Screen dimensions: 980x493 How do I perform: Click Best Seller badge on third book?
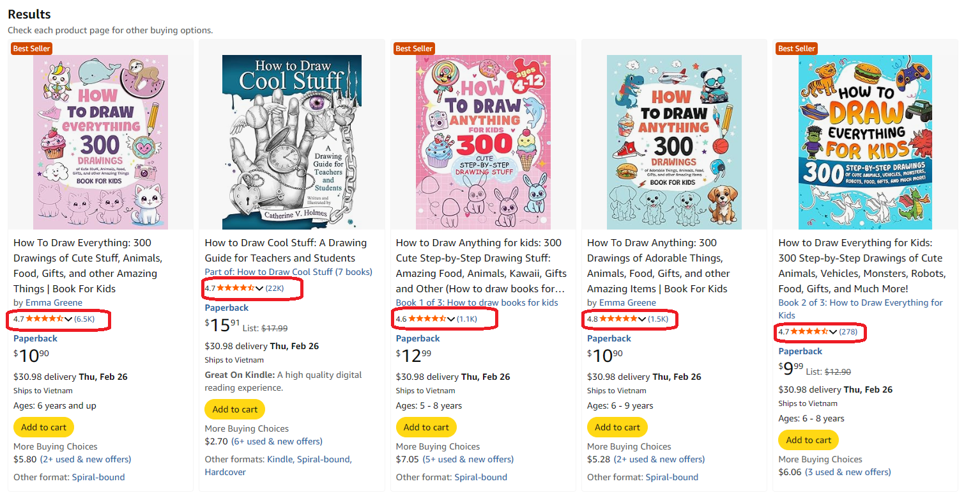[x=414, y=49]
